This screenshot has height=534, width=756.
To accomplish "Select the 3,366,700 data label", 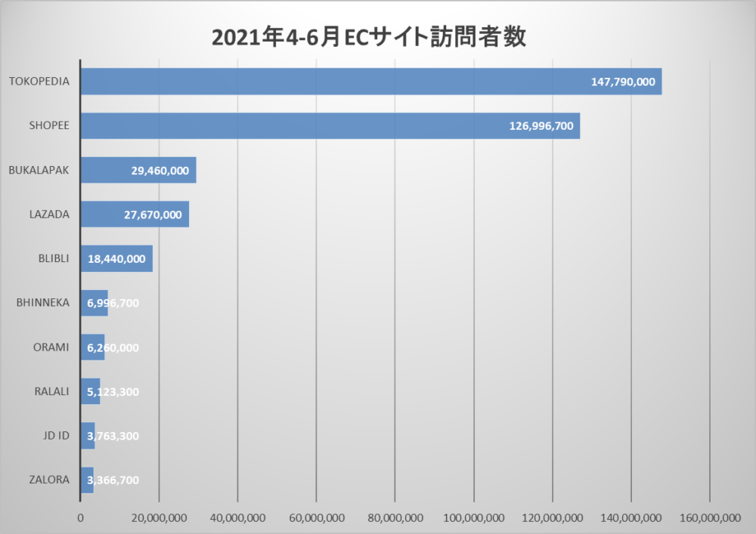I will 113,480.
